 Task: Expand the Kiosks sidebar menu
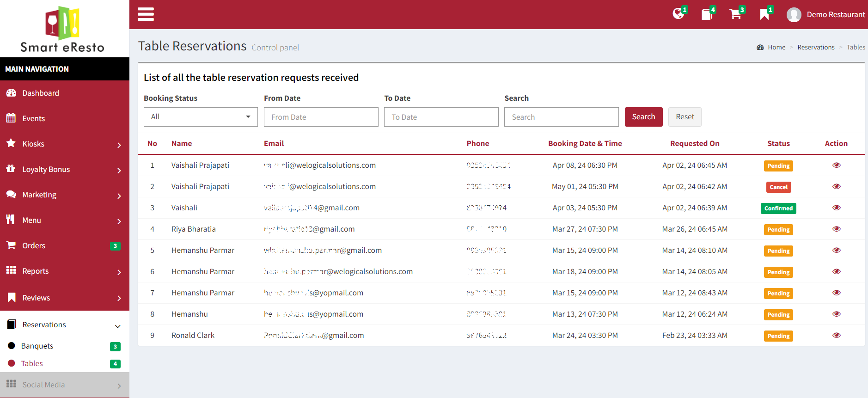click(x=65, y=144)
